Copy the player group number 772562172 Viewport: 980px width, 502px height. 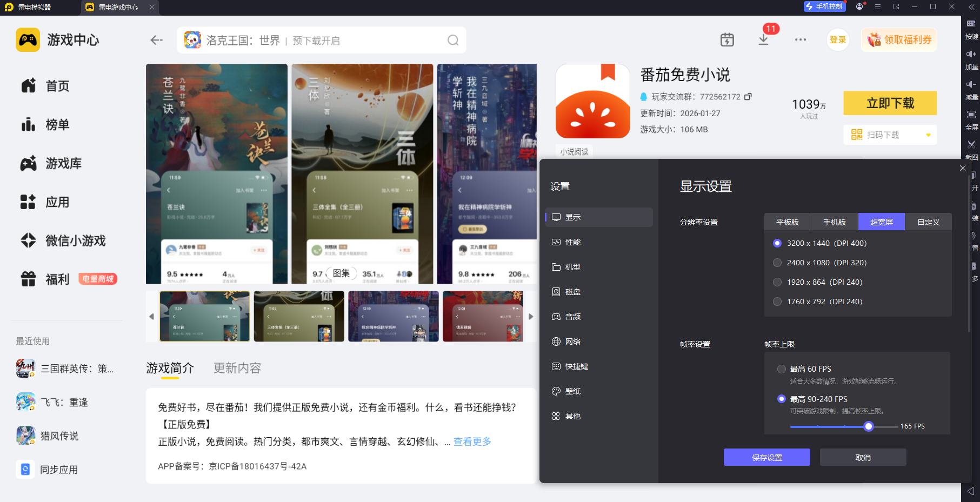(748, 97)
